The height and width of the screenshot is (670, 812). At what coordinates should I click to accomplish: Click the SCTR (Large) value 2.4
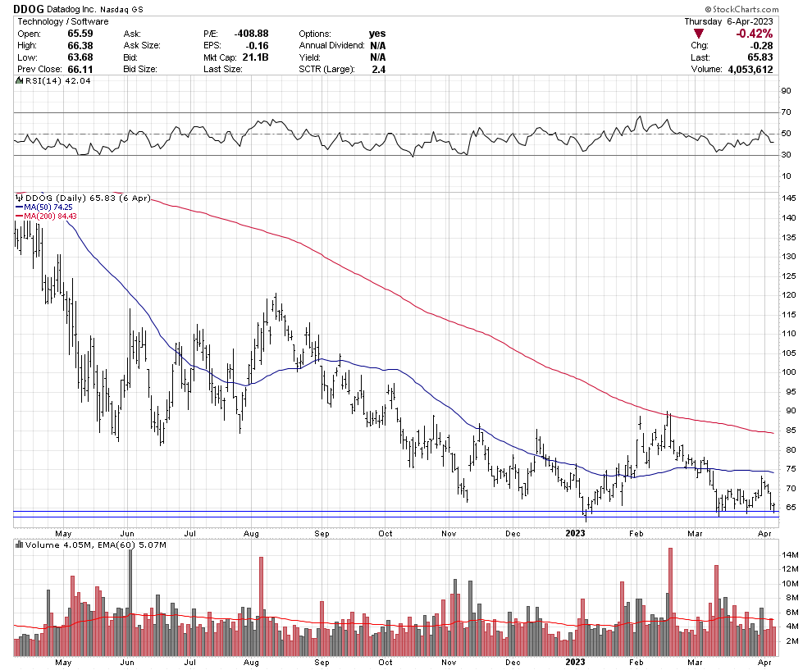coord(379,69)
